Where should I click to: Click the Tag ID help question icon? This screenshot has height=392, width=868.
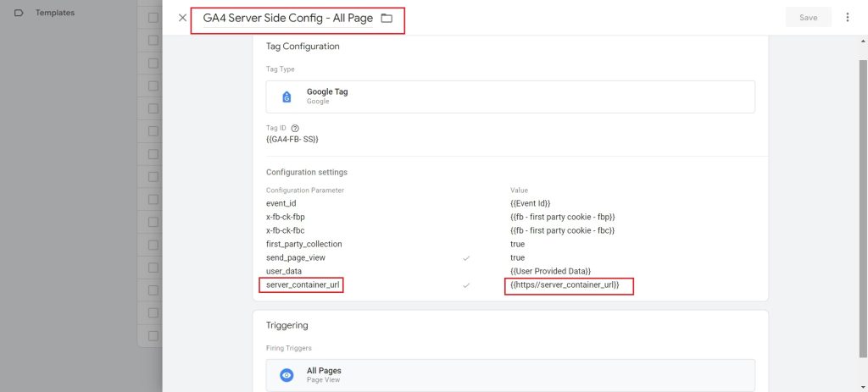point(295,128)
